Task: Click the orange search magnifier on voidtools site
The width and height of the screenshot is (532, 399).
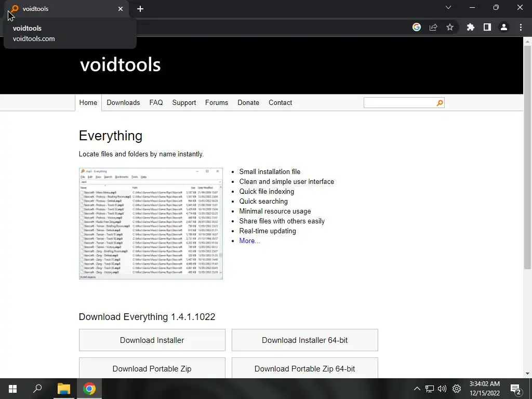Action: point(440,103)
